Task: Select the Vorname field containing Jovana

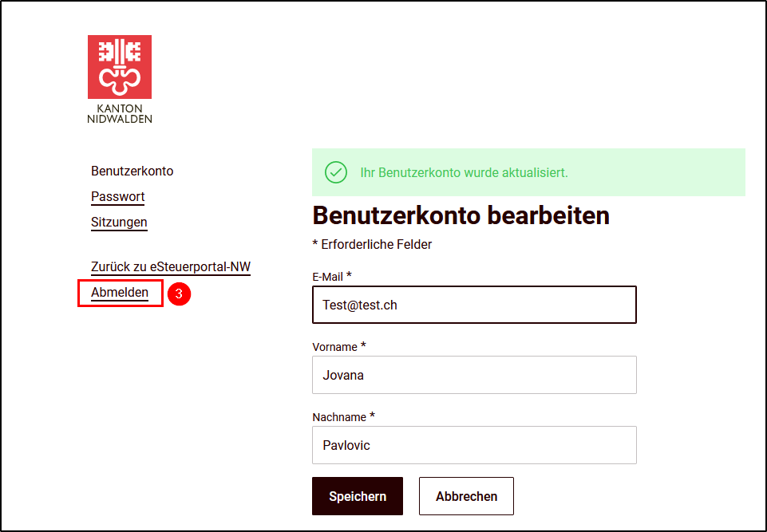Action: 474,375
